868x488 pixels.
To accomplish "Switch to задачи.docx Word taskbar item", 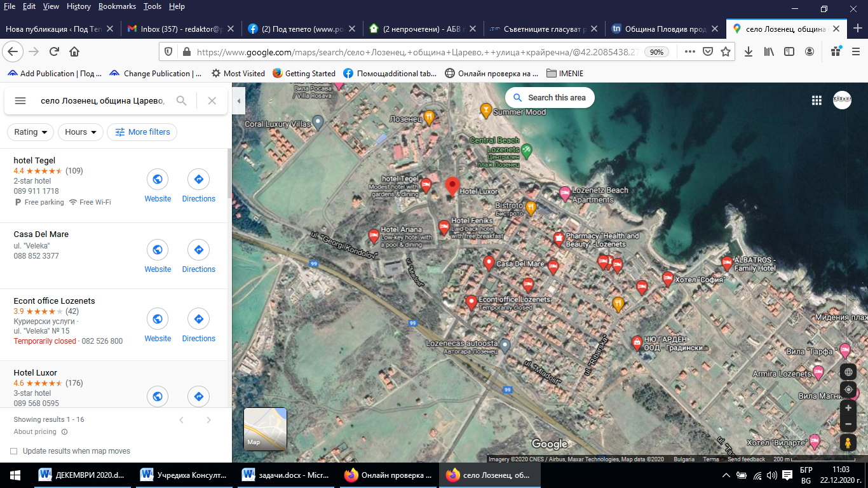I will [286, 475].
